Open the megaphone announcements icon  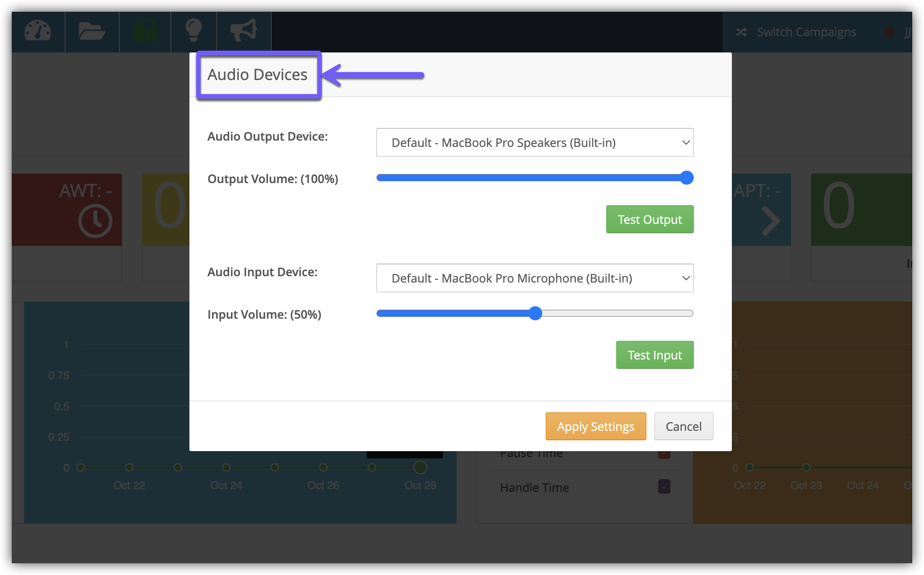point(244,32)
